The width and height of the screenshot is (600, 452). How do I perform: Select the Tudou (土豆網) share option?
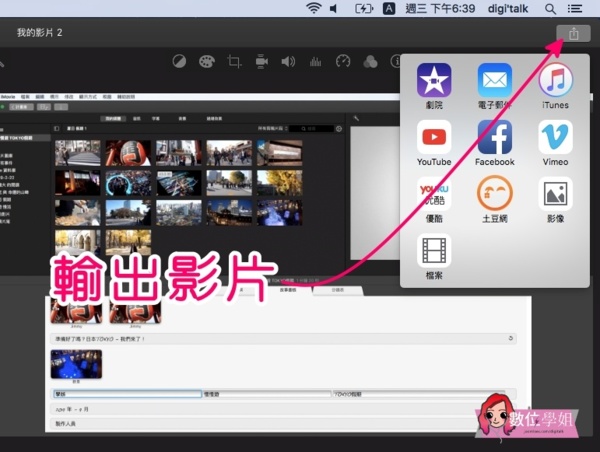click(x=494, y=193)
